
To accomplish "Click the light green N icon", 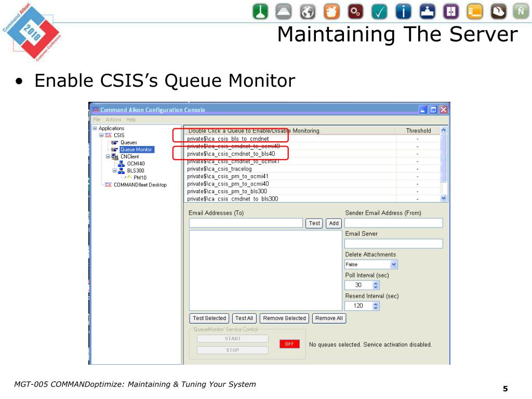I will pos(521,11).
